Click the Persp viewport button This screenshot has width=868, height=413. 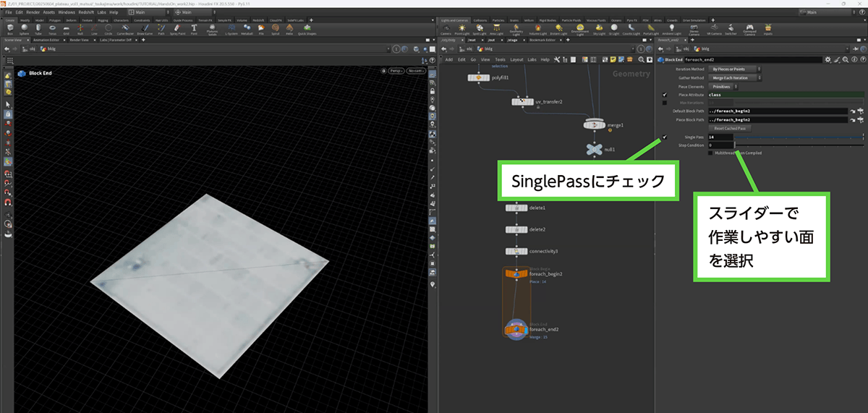[x=395, y=71]
